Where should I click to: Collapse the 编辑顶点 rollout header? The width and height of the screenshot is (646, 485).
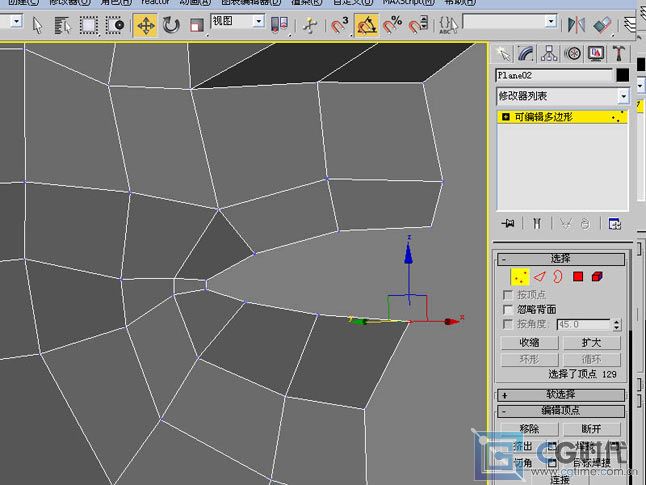coord(561,411)
